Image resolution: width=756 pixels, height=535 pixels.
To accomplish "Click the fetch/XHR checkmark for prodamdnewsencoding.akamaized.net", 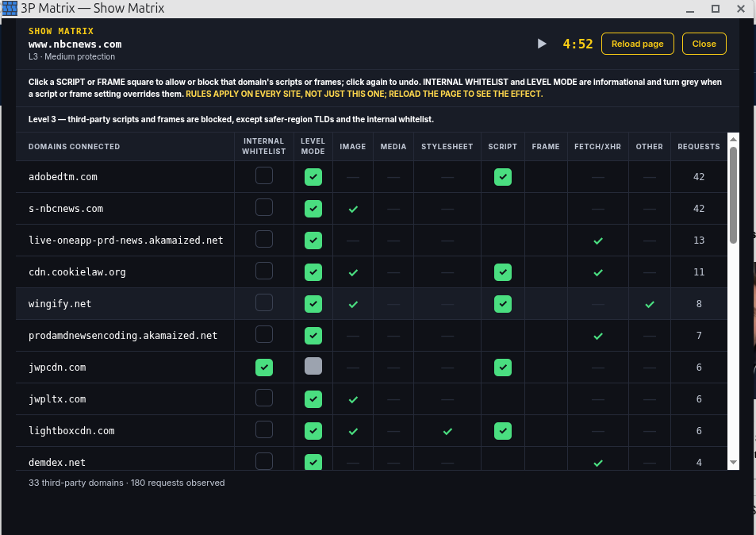I will tap(598, 336).
